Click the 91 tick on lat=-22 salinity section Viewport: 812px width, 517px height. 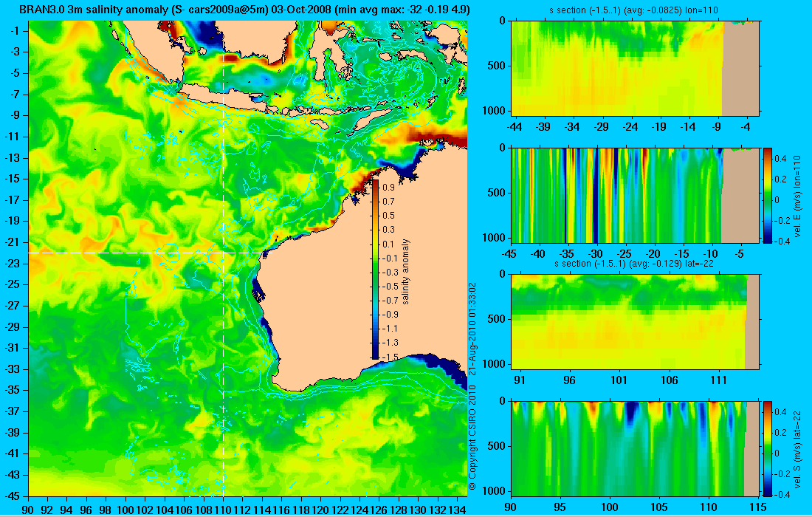pyautogui.click(x=520, y=380)
